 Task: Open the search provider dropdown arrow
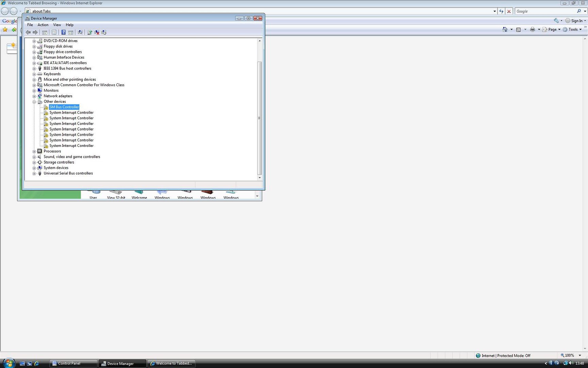585,11
